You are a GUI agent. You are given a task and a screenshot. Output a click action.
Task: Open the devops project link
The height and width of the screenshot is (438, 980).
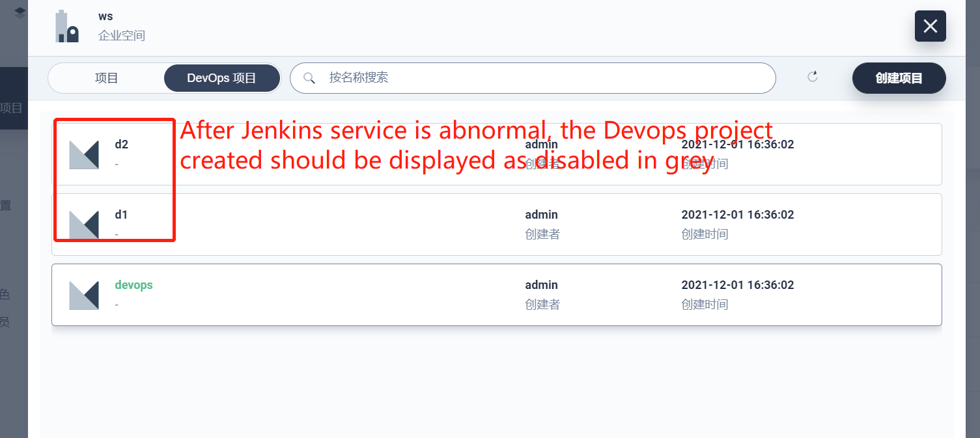point(133,284)
